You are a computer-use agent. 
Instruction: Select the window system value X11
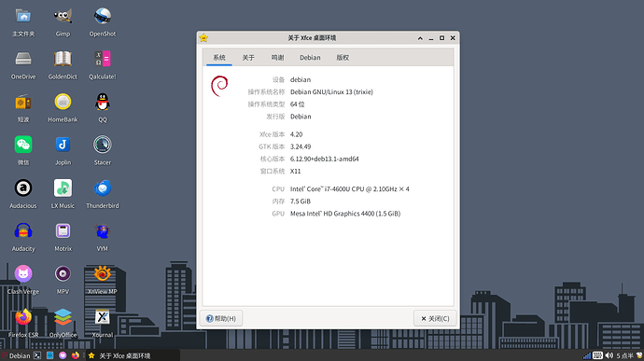click(x=295, y=172)
